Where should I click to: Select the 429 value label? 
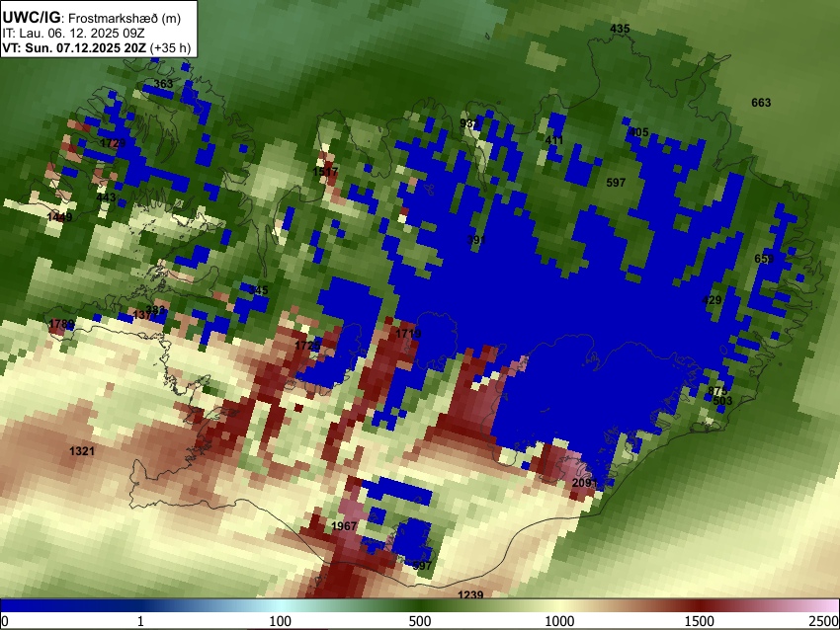[x=712, y=300]
